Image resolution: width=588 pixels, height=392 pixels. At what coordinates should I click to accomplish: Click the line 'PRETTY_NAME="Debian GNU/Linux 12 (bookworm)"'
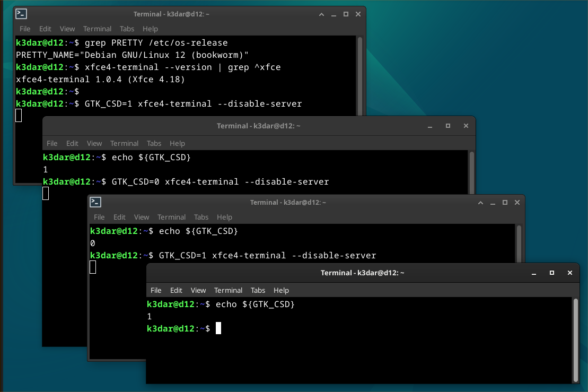tap(132, 55)
